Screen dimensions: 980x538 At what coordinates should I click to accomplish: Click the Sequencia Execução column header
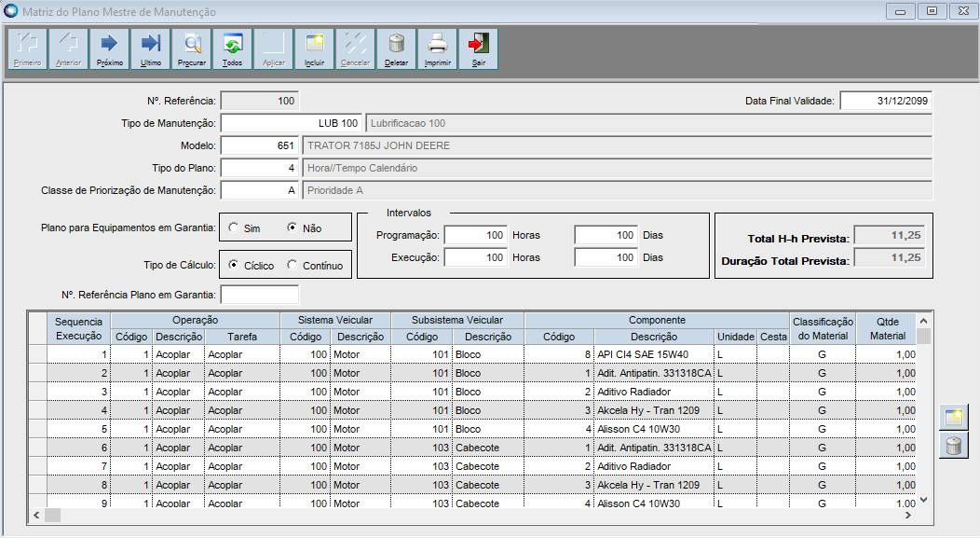click(x=79, y=328)
